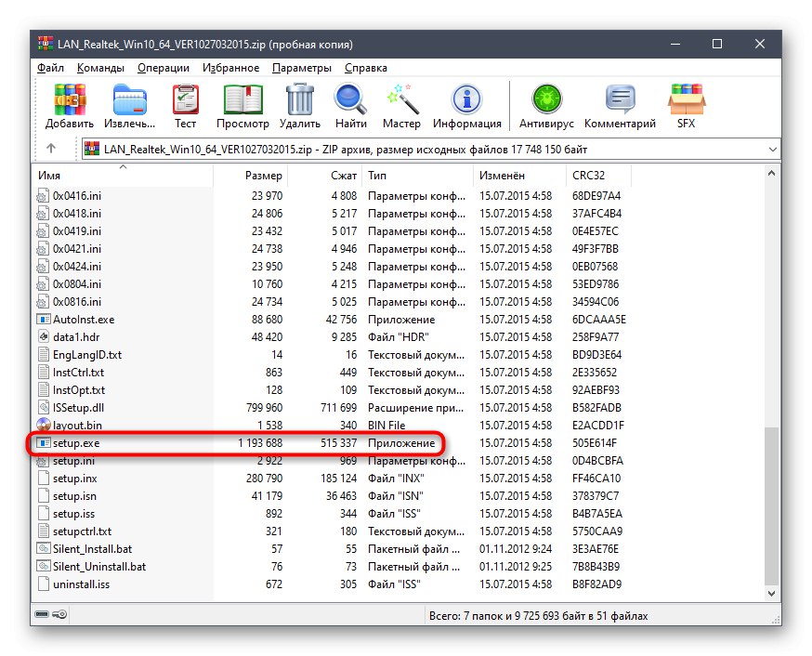
Task: Select the file name InstCtrl.txt
Action: point(78,373)
